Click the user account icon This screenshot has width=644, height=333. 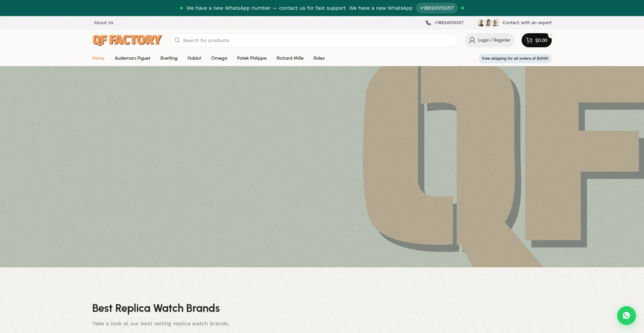472,40
